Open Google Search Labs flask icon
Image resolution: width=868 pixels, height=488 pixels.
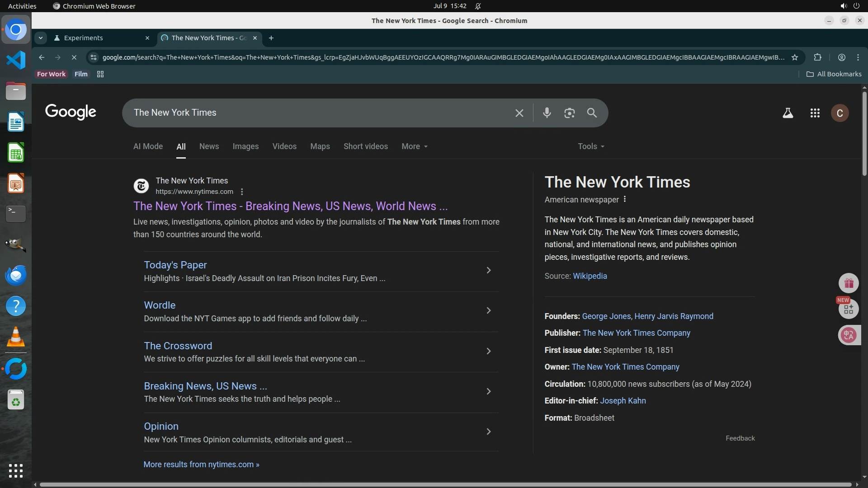click(x=788, y=113)
